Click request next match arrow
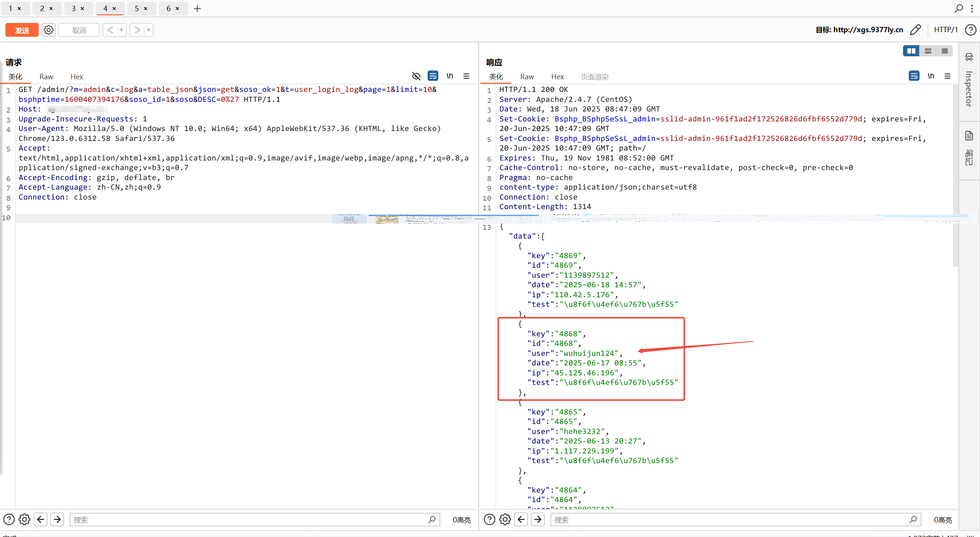This screenshot has width=980, height=537. pyautogui.click(x=57, y=519)
